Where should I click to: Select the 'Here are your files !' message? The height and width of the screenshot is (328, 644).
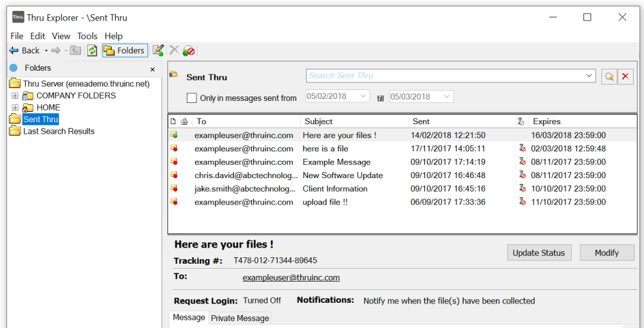[402, 135]
